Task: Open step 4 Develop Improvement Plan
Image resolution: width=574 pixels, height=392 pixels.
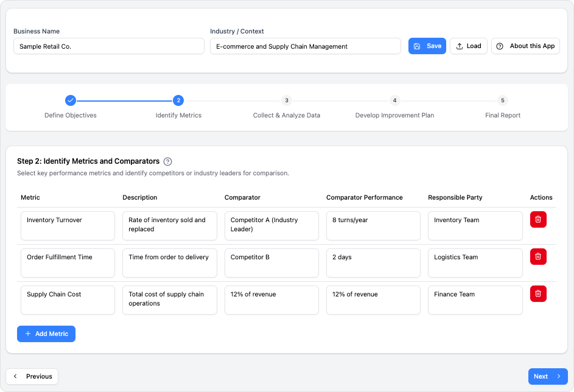Action: click(x=394, y=100)
